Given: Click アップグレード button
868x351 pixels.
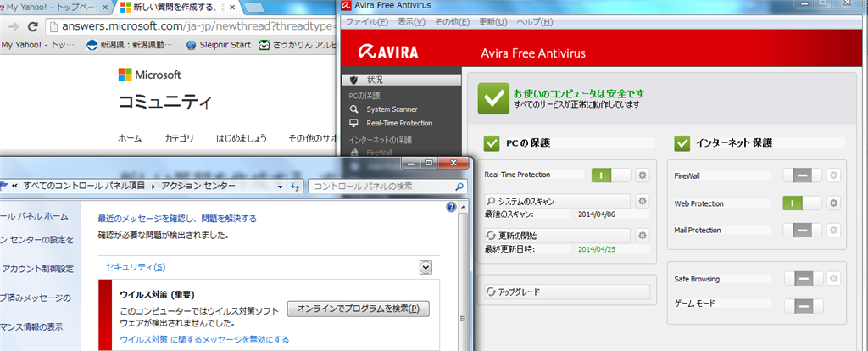Looking at the screenshot, I should (567, 292).
